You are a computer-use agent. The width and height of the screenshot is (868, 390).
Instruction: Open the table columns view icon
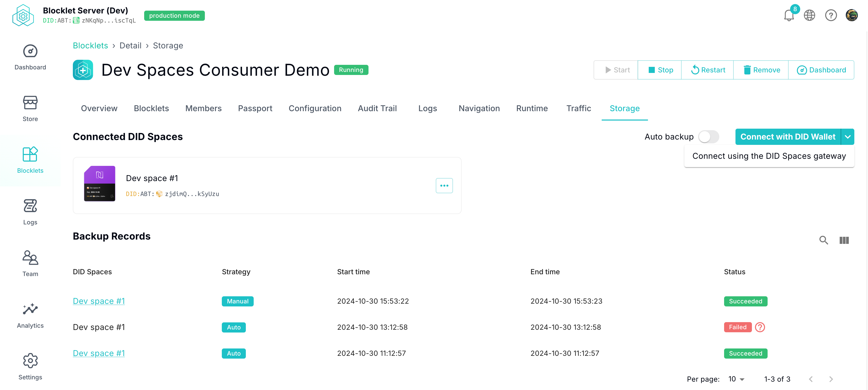tap(844, 240)
